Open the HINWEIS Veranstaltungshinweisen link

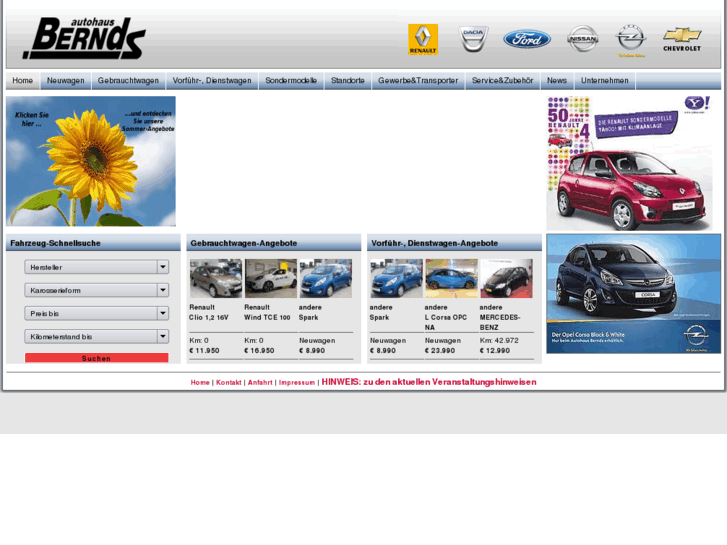[x=429, y=382]
